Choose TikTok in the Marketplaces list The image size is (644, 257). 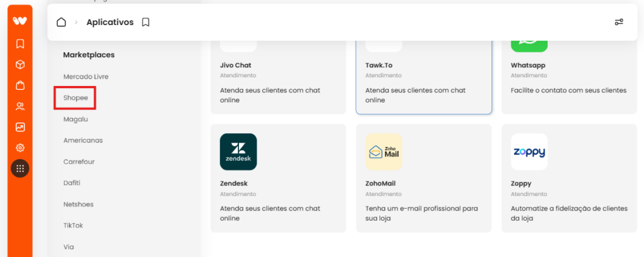coord(73,226)
